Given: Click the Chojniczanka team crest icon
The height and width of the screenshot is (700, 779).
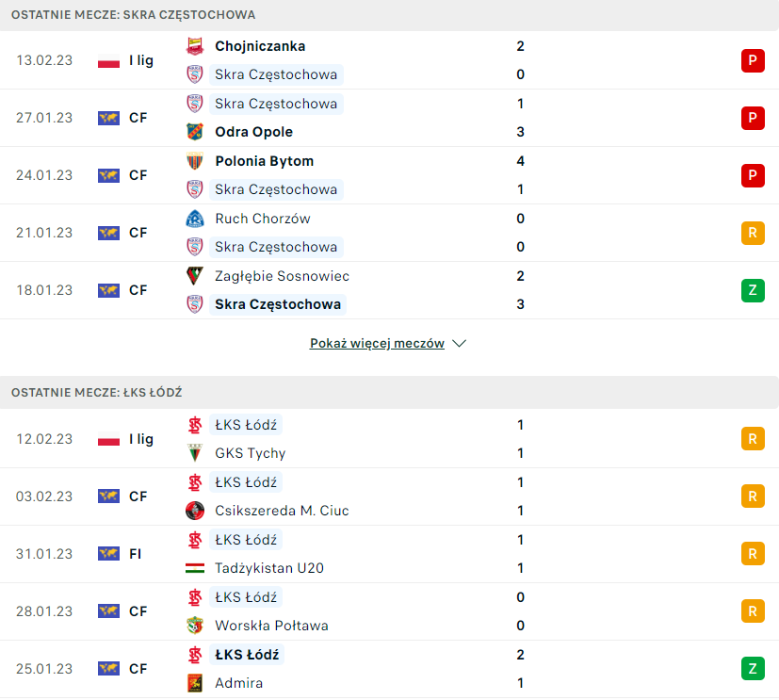Looking at the screenshot, I should [x=195, y=46].
